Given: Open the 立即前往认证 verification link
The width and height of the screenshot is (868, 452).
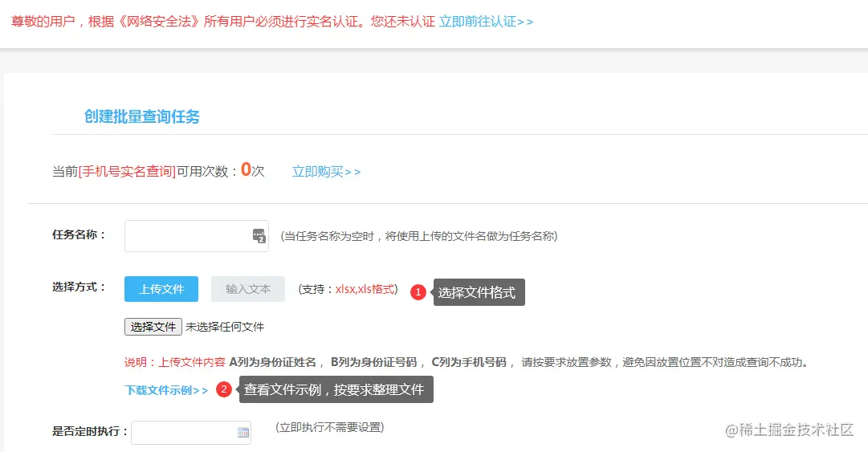Looking at the screenshot, I should [486, 22].
